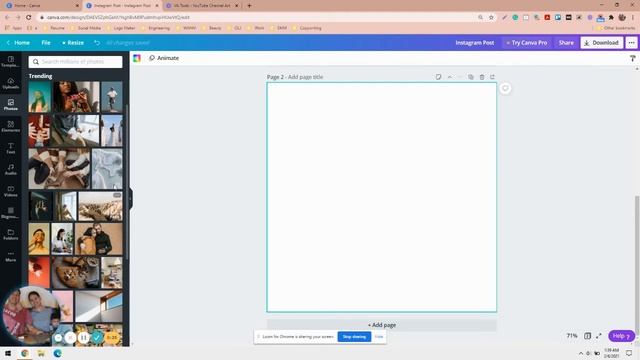Click the Hide link in sharing bar
640x360 pixels.
[379, 337]
